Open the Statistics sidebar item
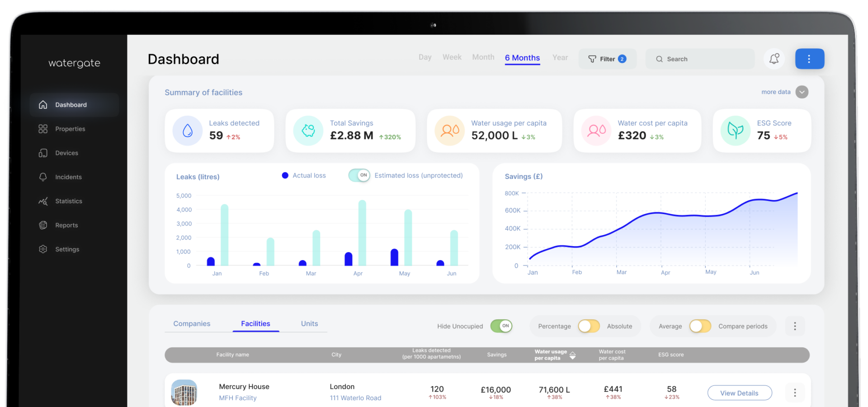Image resolution: width=868 pixels, height=407 pixels. pyautogui.click(x=61, y=201)
